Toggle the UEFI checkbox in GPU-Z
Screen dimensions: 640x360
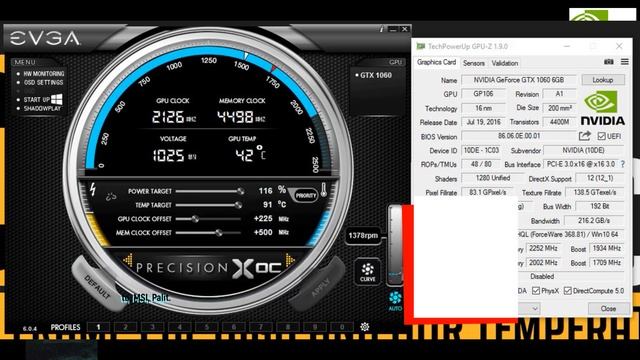[x=602, y=136]
